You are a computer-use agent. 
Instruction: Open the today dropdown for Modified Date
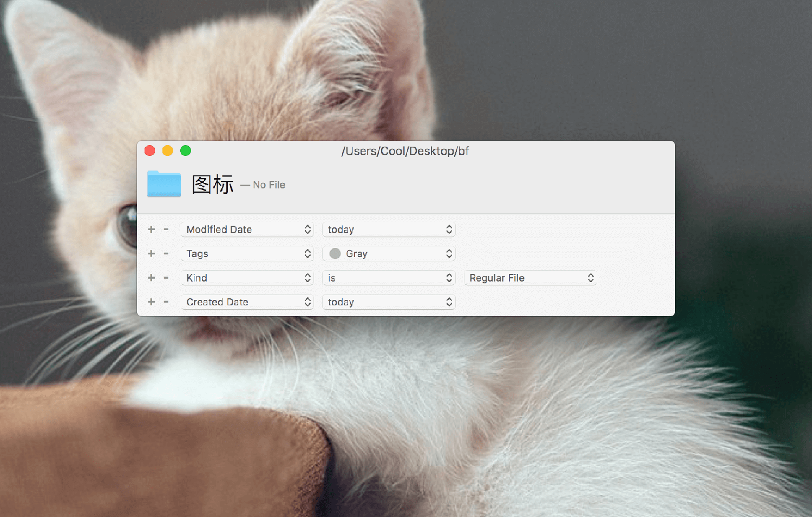[x=389, y=230]
